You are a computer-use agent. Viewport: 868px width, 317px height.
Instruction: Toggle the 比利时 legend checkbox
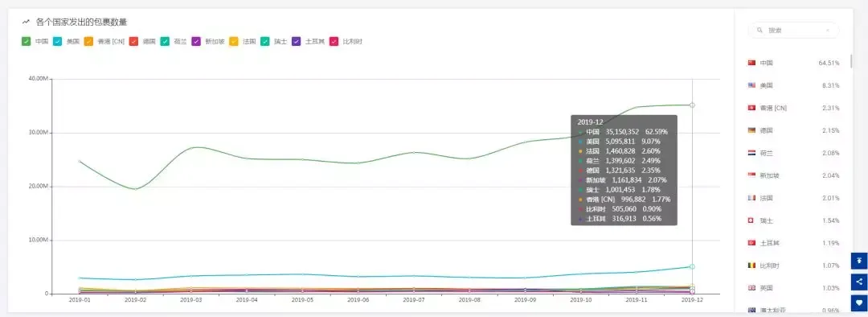(334, 41)
